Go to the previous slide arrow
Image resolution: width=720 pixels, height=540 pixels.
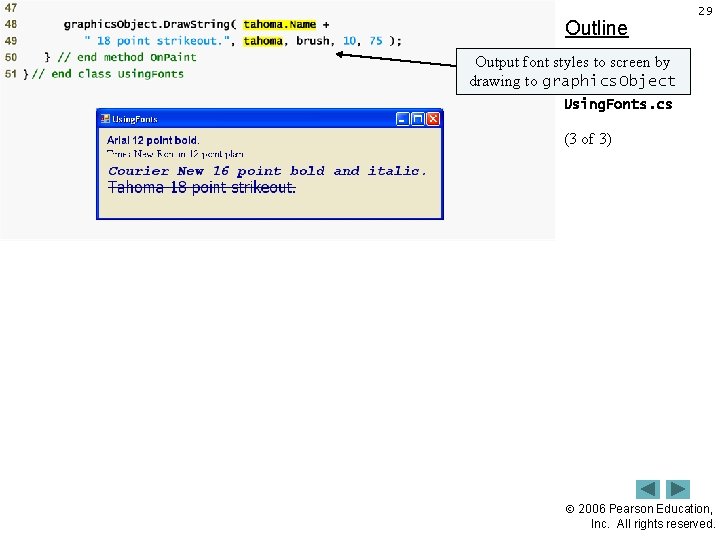647,489
